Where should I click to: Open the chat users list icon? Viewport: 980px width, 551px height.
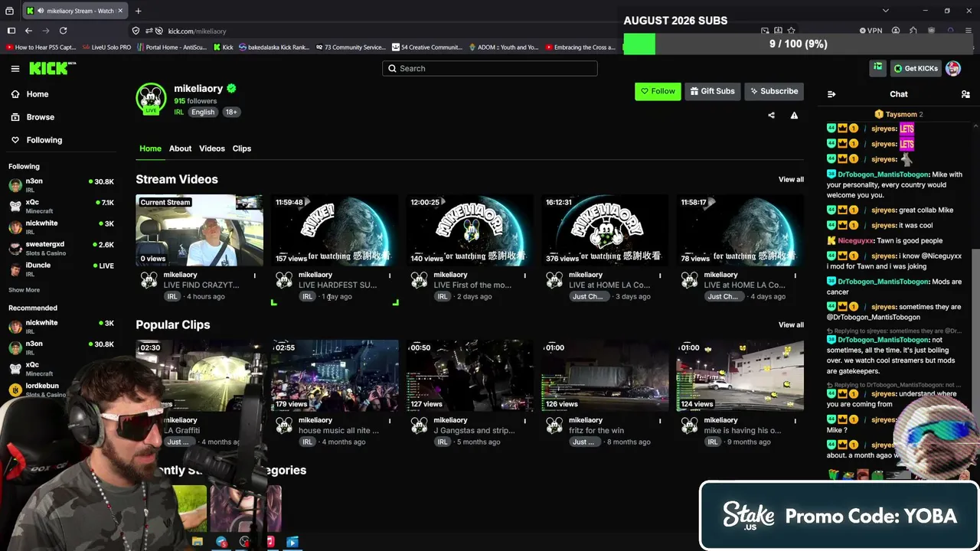coord(965,94)
